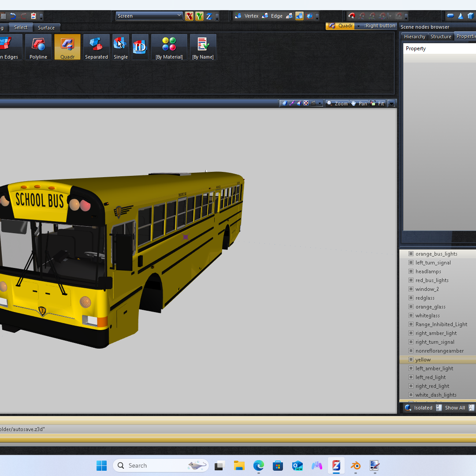Choose the Polyline select tool
476x476 pixels.
(38, 47)
